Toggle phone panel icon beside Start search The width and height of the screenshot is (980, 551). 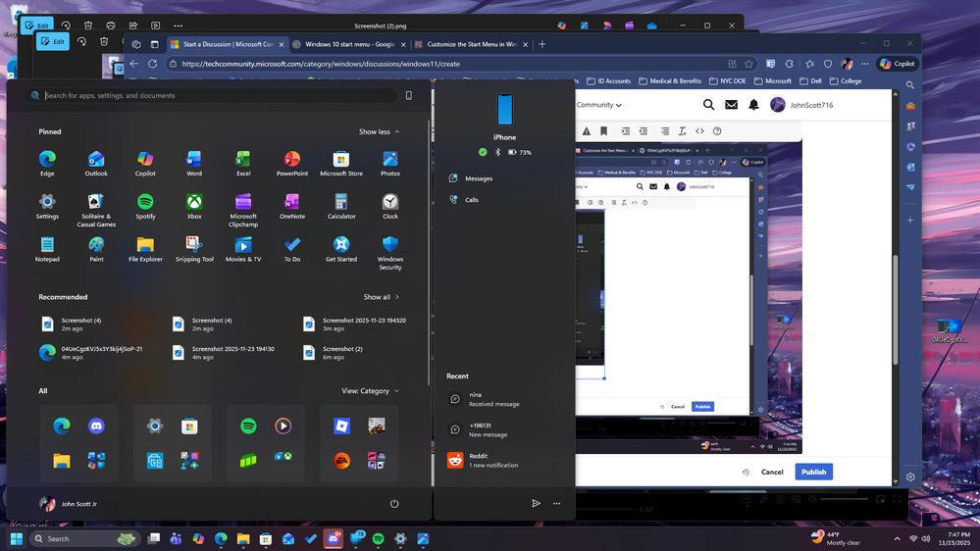click(x=409, y=95)
